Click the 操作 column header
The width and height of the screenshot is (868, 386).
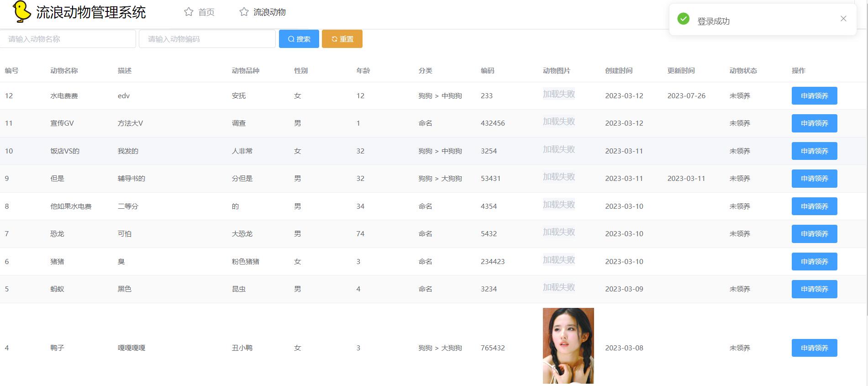point(799,71)
